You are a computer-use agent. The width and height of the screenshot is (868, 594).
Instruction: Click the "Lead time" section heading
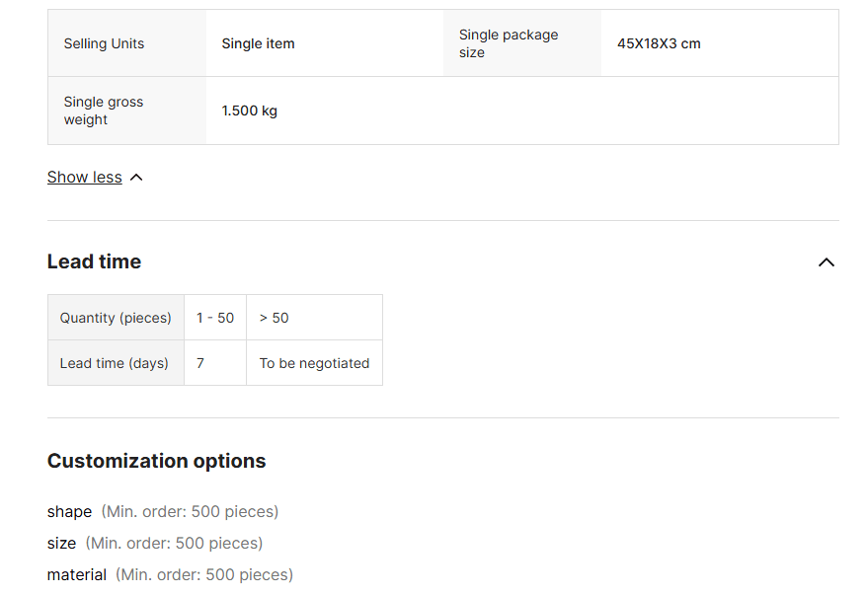click(x=94, y=261)
